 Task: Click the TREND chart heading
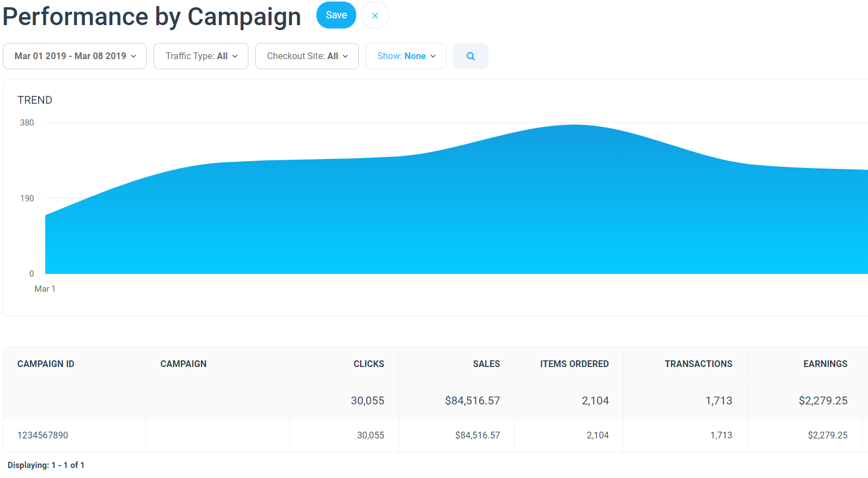[35, 100]
